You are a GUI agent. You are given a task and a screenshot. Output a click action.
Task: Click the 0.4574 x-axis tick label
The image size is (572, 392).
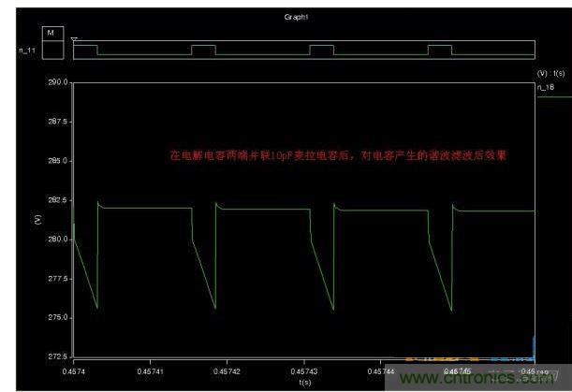click(x=72, y=370)
